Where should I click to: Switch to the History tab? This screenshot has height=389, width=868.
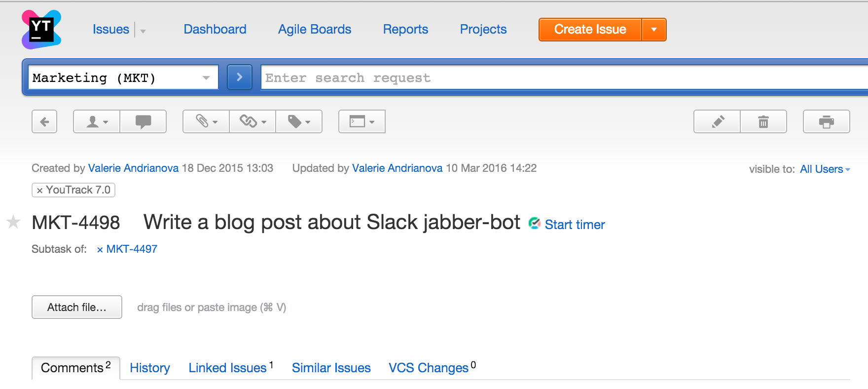pos(150,368)
